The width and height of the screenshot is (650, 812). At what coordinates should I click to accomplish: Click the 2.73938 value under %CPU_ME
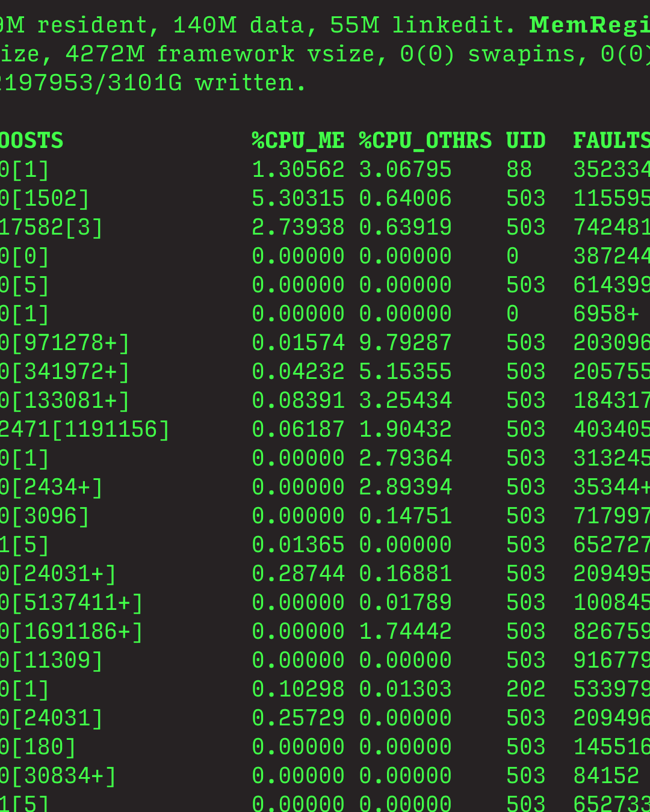click(298, 227)
